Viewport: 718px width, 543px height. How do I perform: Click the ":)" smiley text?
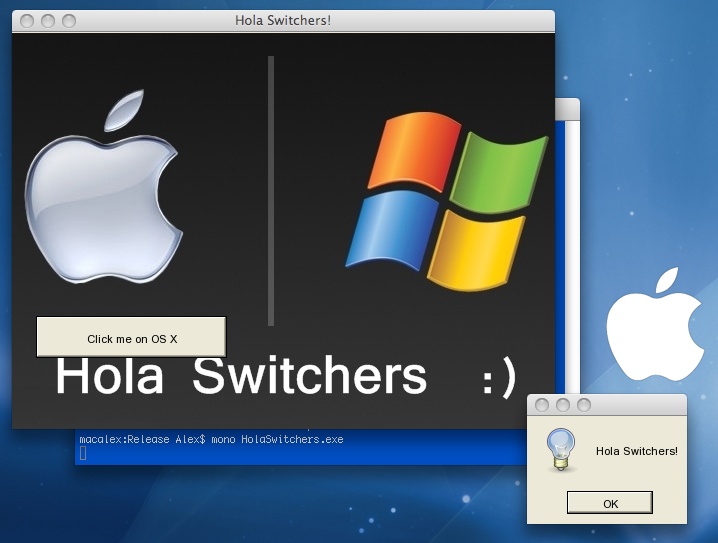(499, 378)
